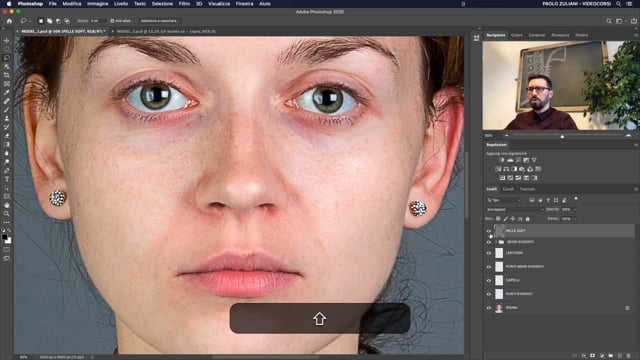Open the Lasso tool preset picker arrow
This screenshot has width=640, height=360.
pyautogui.click(x=30, y=21)
